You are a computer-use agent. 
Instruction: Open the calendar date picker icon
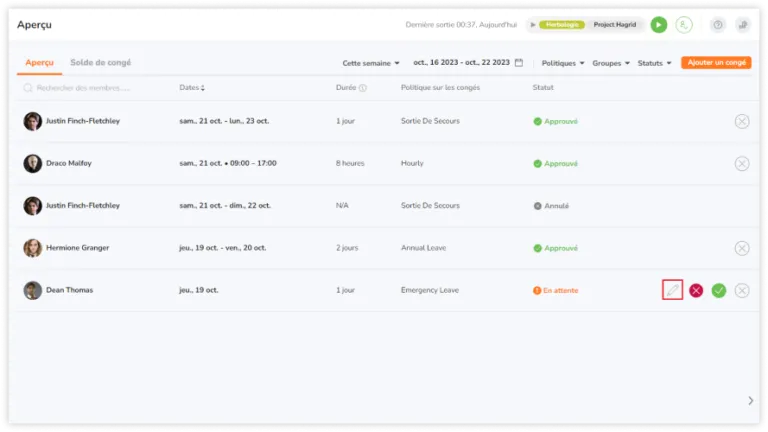point(519,63)
